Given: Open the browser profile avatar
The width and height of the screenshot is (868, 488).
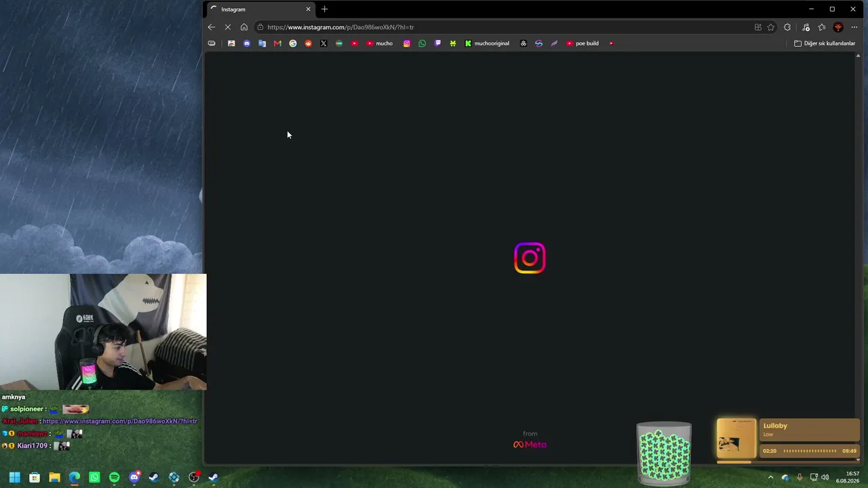Looking at the screenshot, I should point(838,27).
